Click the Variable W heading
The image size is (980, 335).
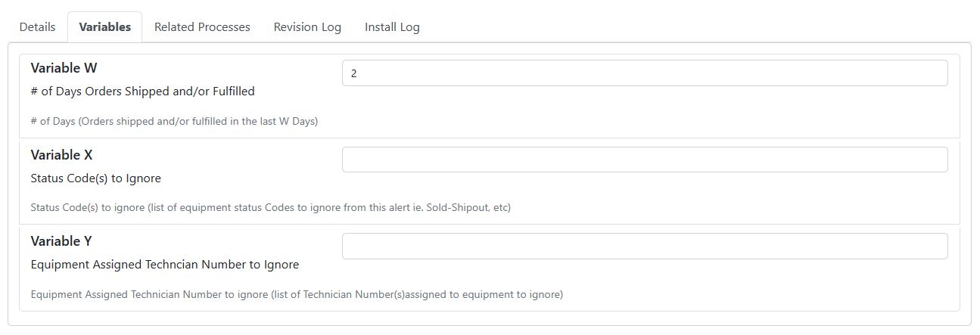(x=64, y=68)
